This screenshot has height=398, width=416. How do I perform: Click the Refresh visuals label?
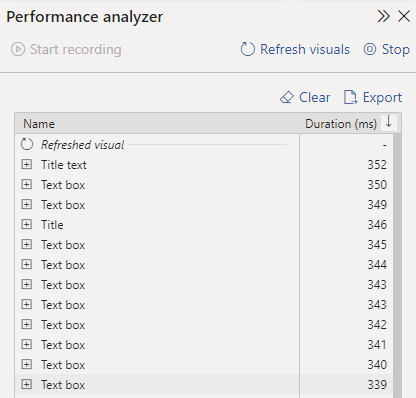pos(305,49)
